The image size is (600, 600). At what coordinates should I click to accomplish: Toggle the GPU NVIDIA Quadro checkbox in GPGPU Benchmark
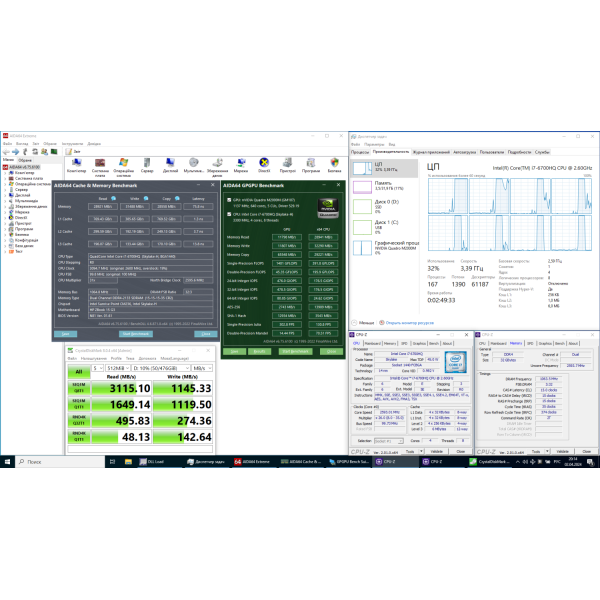pos(229,200)
